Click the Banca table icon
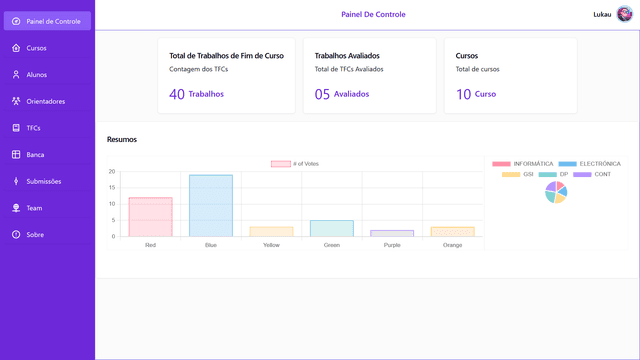Screen dimensions: 640x360 pyautogui.click(x=16, y=154)
